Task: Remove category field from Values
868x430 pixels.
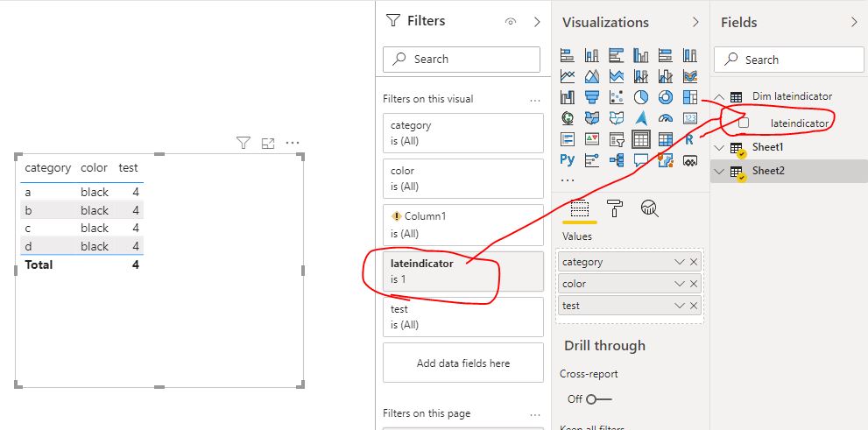Action: coord(694,262)
